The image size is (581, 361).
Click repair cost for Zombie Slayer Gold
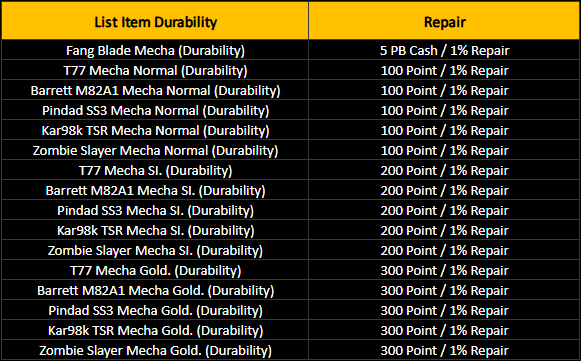(x=445, y=351)
